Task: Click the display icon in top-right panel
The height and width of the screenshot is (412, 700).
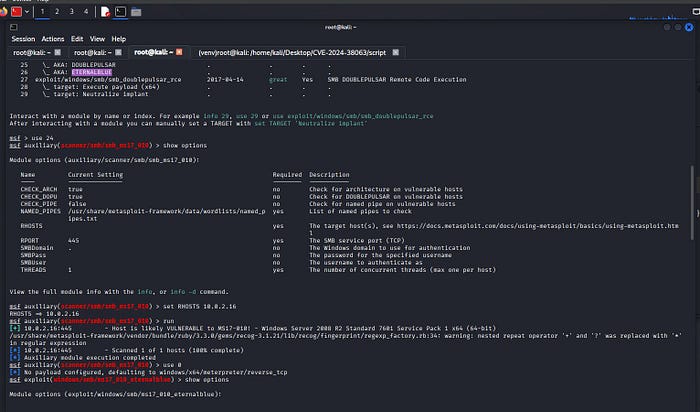Action: pyautogui.click(x=696, y=12)
